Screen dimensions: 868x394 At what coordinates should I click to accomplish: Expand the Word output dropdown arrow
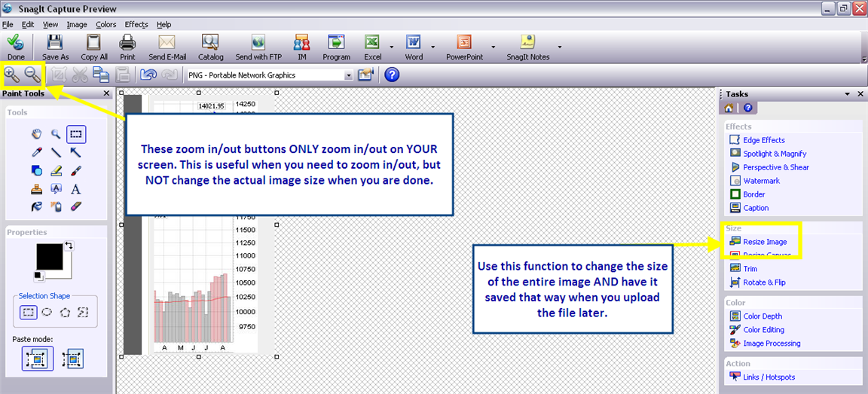pyautogui.click(x=433, y=47)
